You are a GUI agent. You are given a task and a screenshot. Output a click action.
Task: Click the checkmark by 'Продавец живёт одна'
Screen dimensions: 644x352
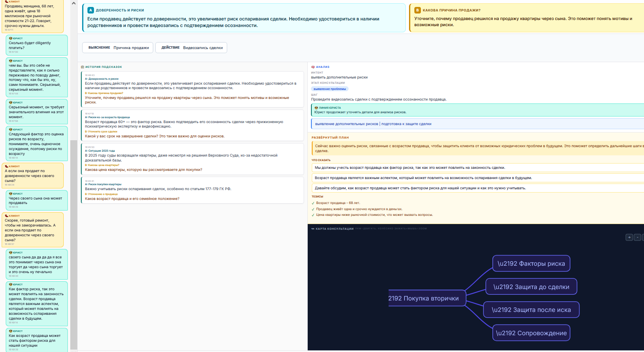(x=313, y=209)
